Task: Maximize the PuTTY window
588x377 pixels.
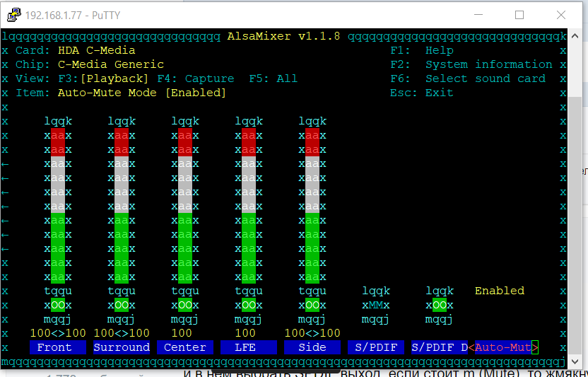Action: pyautogui.click(x=519, y=15)
